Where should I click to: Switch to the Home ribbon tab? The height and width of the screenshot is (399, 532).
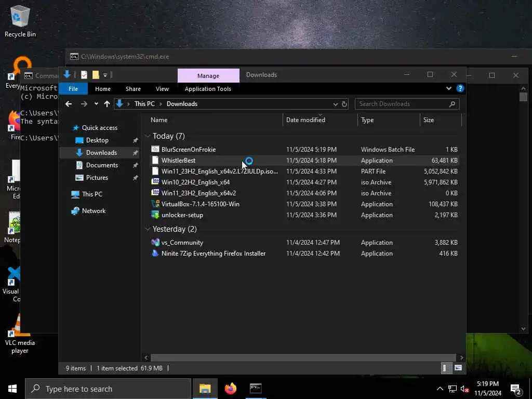pyautogui.click(x=103, y=89)
